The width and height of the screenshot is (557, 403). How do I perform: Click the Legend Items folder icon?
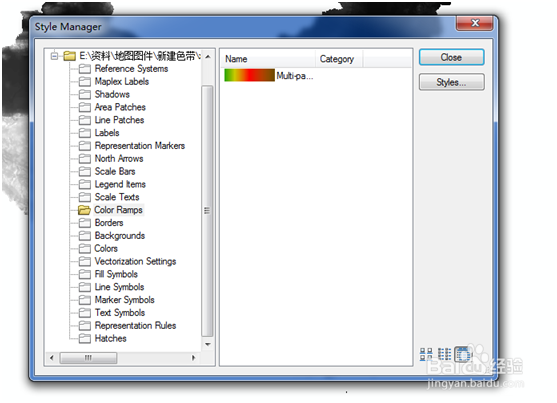click(85, 184)
